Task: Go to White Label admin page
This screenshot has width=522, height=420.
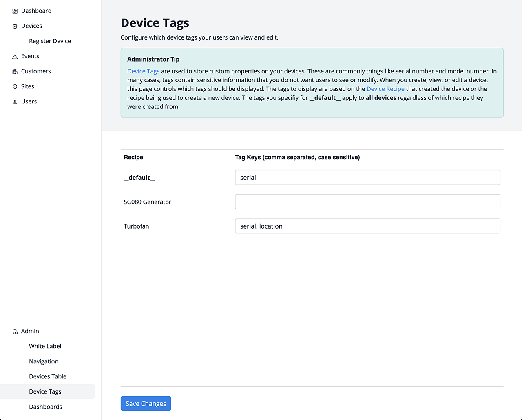Action: (45, 346)
